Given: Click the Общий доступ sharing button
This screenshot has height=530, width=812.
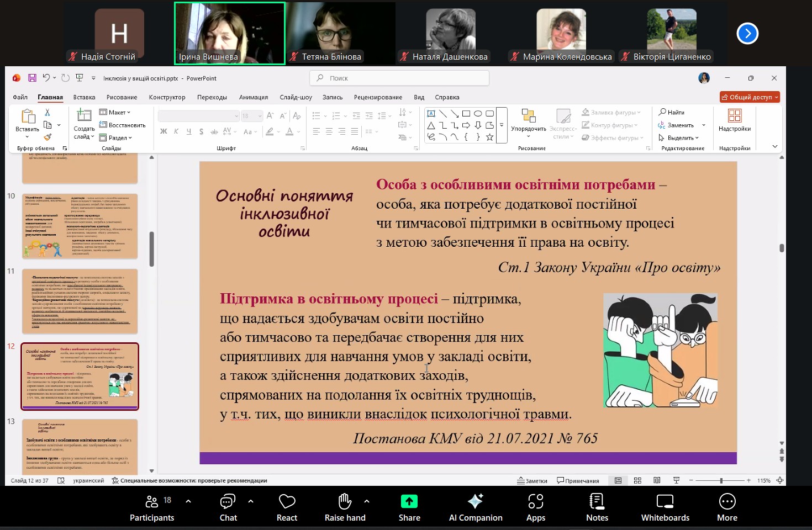Looking at the screenshot, I should (749, 97).
